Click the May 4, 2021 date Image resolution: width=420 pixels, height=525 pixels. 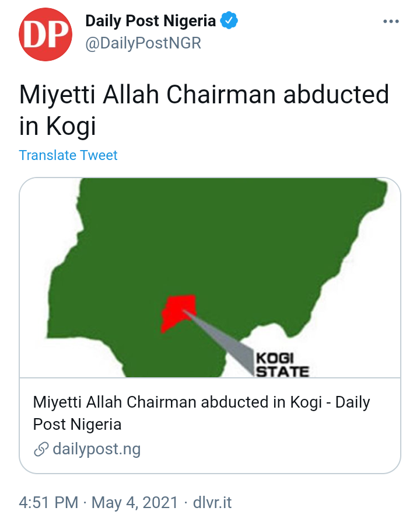(134, 503)
